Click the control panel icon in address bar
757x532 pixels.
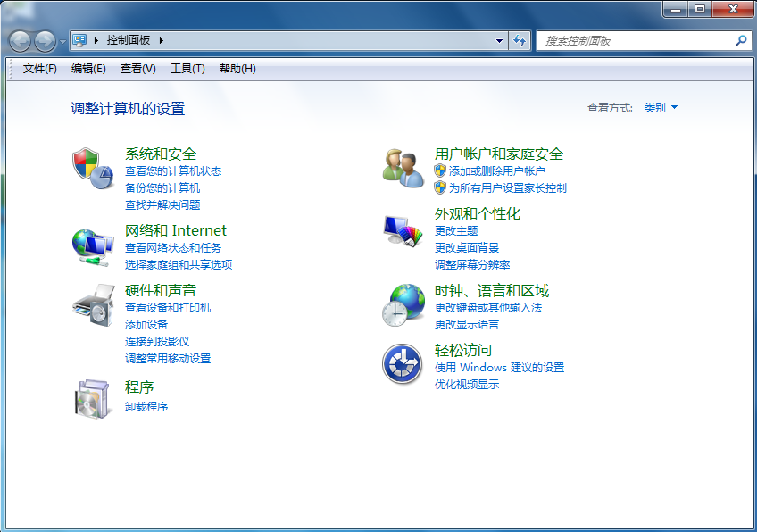tap(79, 40)
